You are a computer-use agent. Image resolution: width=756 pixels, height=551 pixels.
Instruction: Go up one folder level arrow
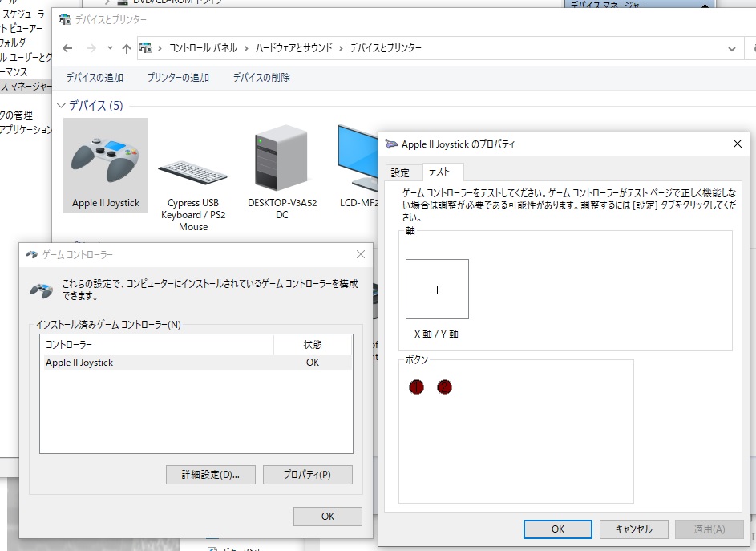coord(127,48)
